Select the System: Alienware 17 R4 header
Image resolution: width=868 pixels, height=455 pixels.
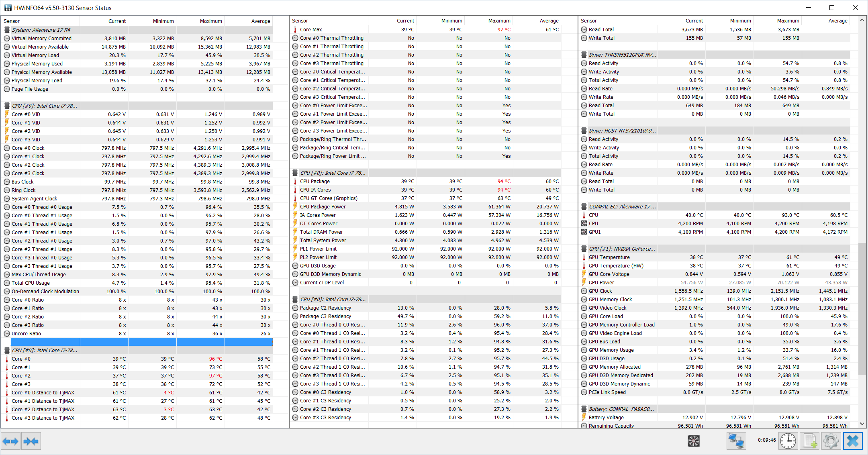[41, 30]
